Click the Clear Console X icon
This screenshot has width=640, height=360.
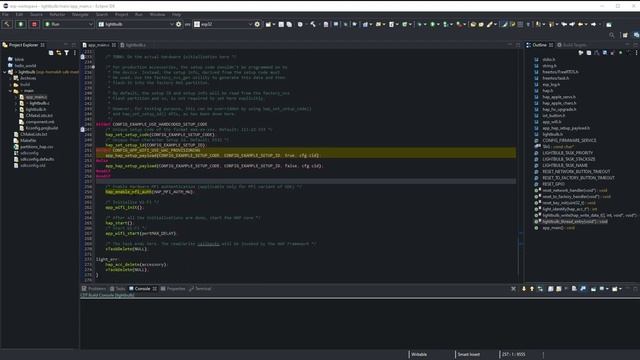(x=513, y=289)
